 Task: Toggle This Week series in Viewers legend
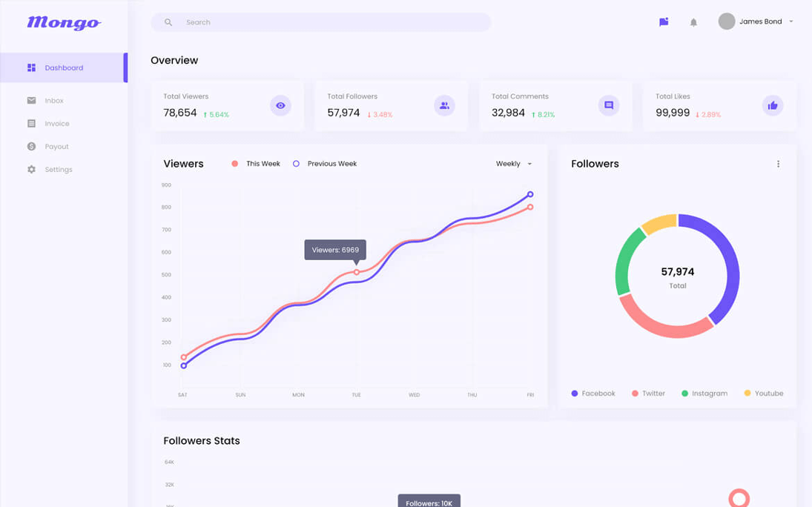(256, 164)
